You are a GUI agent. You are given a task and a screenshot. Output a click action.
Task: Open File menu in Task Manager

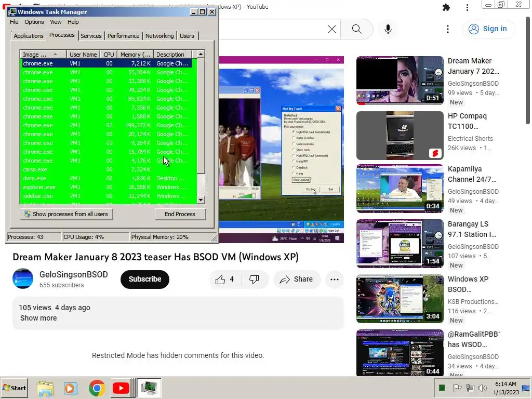[14, 22]
